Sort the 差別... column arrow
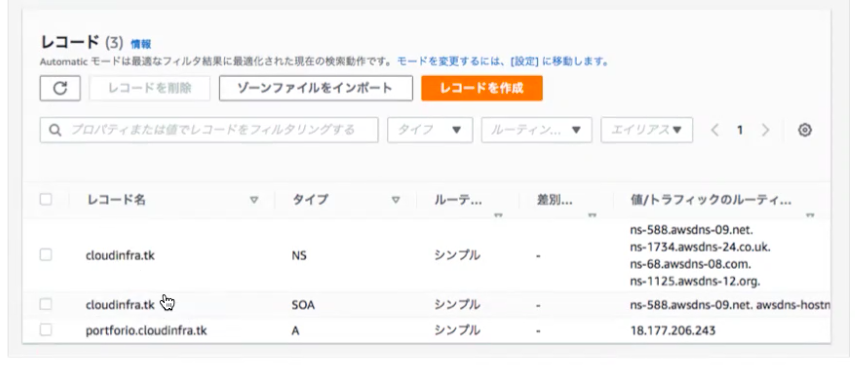Viewport: 855px width, 365px height. tap(592, 215)
